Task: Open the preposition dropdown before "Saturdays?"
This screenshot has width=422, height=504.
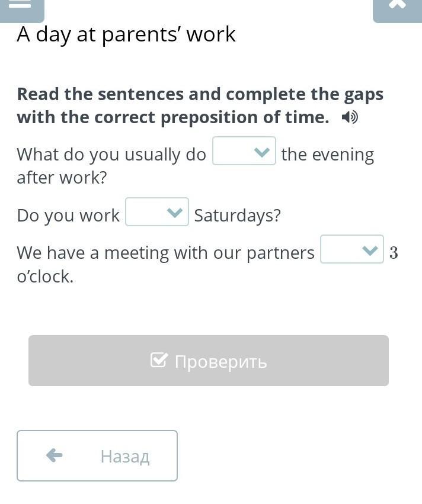Action: coord(156,212)
